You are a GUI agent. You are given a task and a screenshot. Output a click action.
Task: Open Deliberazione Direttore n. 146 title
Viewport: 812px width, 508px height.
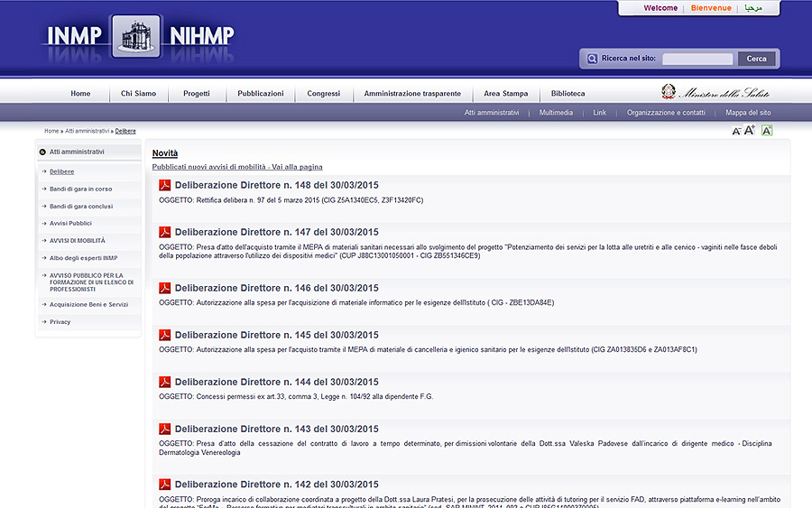(x=277, y=289)
